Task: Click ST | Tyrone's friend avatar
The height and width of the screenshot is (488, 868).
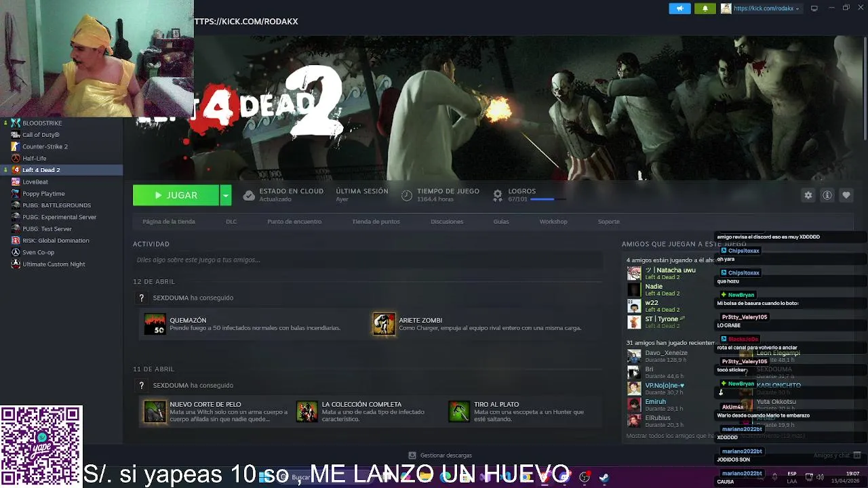Action: point(634,322)
